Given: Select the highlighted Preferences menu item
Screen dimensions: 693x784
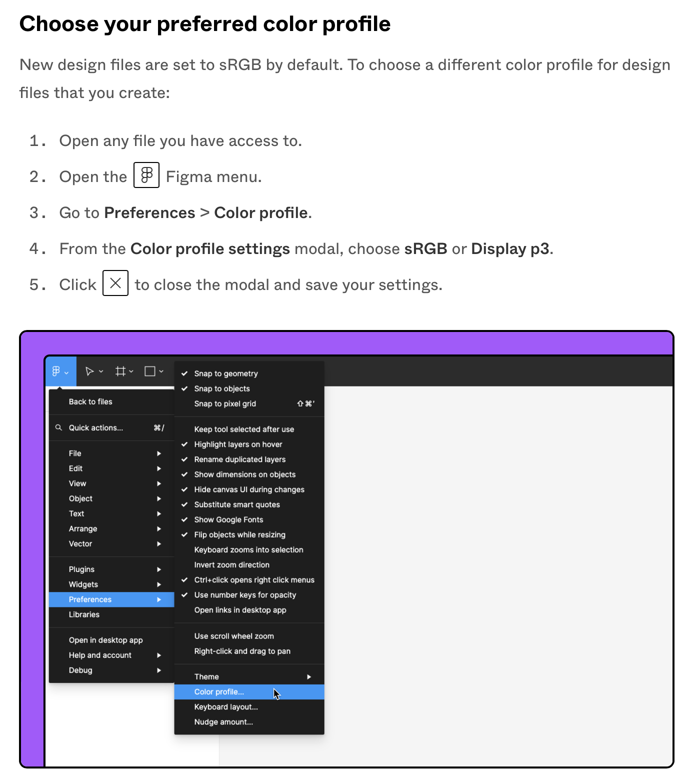Looking at the screenshot, I should coord(111,599).
